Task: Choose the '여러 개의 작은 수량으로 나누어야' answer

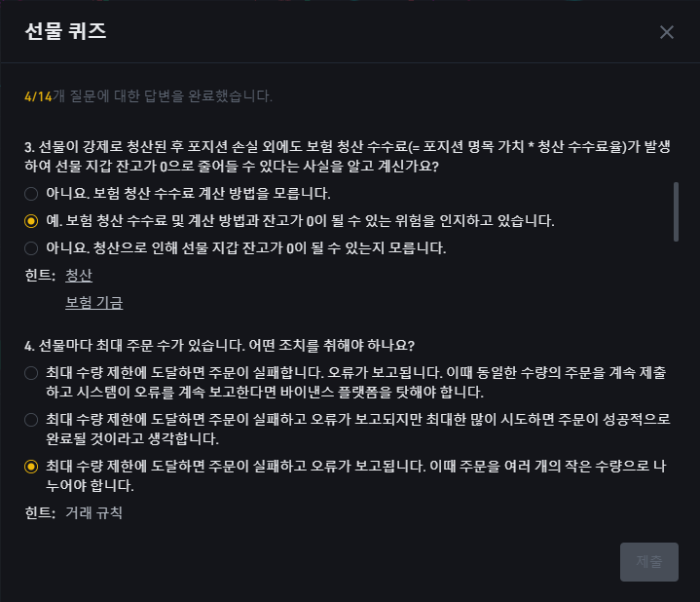Action: [x=346, y=475]
